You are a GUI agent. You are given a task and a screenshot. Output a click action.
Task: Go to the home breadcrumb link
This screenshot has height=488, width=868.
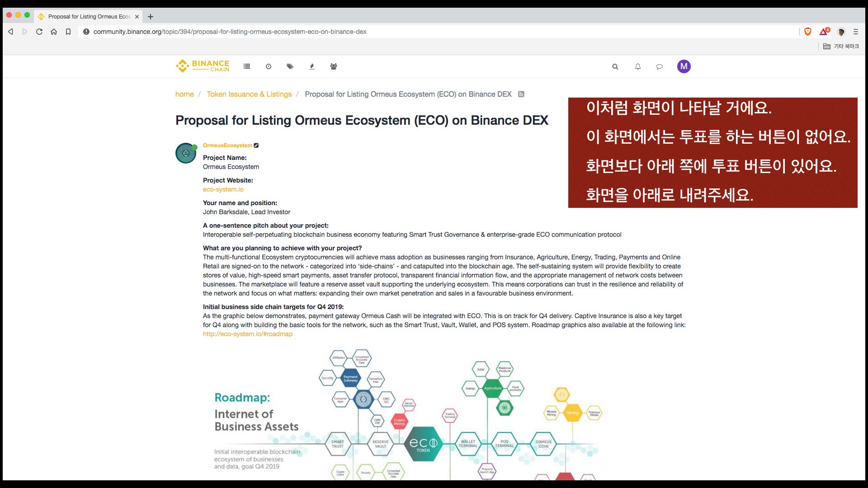point(184,94)
